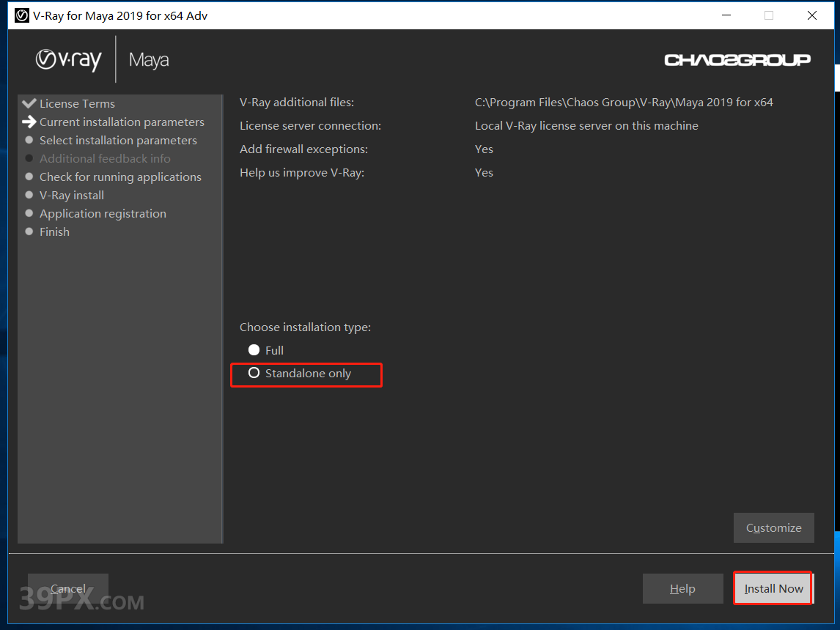Click the Maya product label in header

click(149, 60)
